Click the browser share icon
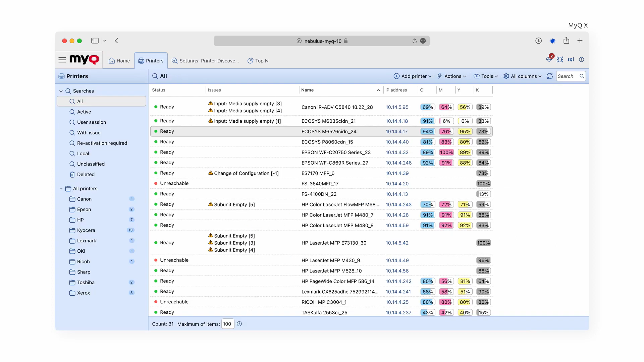644x362 pixels. coord(566,41)
